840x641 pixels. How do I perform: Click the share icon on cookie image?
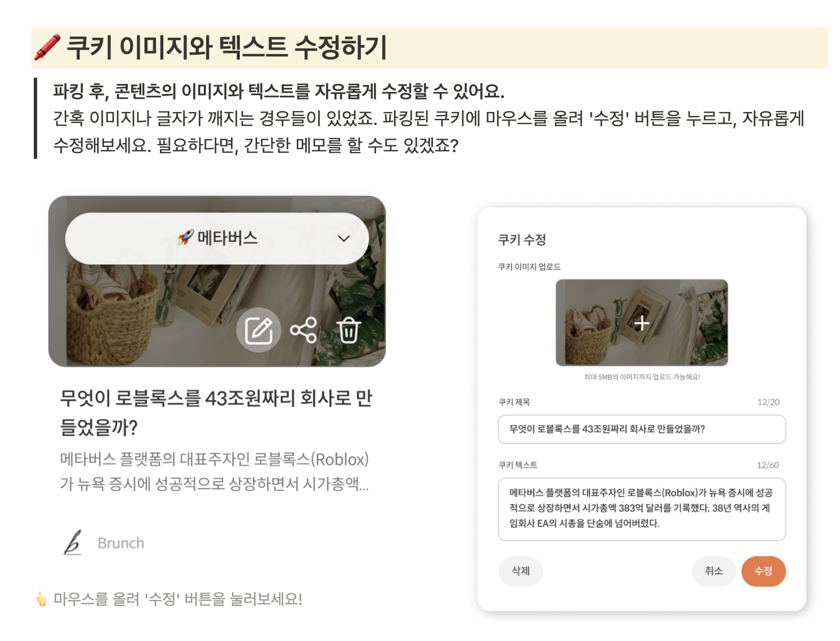[x=303, y=330]
